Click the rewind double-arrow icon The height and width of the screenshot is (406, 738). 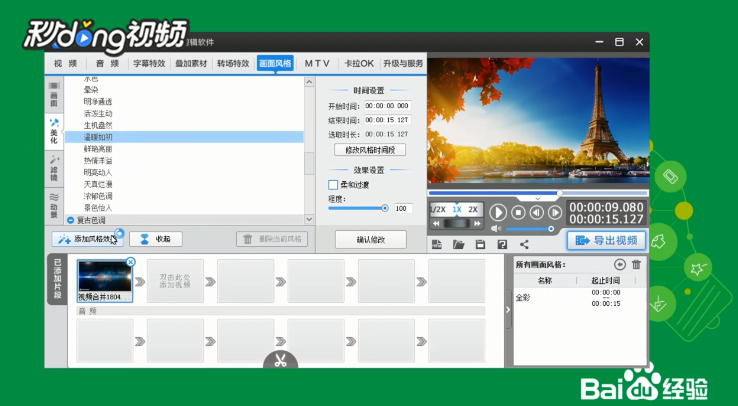pyautogui.click(x=436, y=223)
